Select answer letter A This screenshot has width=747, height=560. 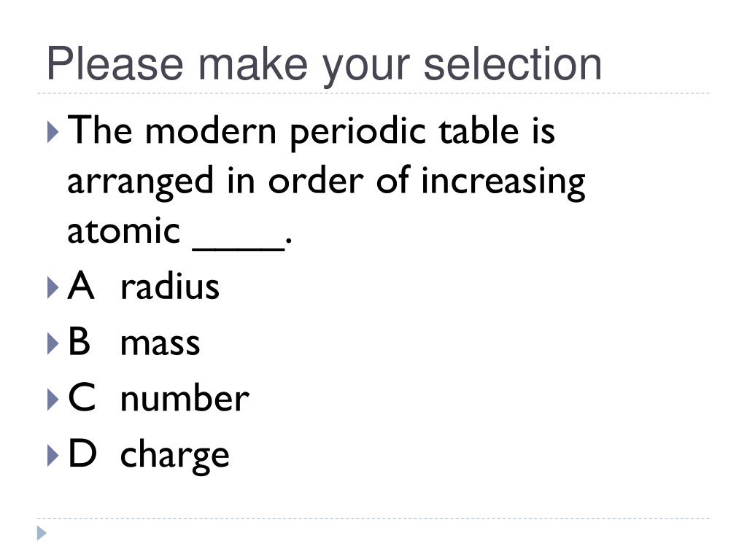coord(81,286)
